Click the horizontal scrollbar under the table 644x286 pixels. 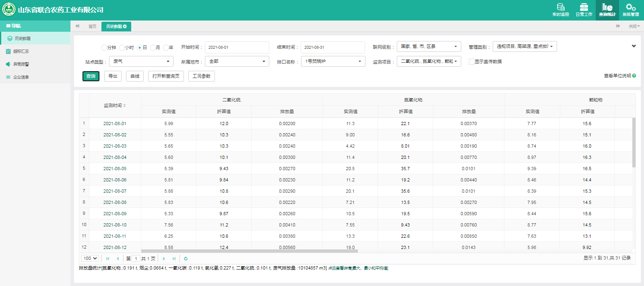249,251
